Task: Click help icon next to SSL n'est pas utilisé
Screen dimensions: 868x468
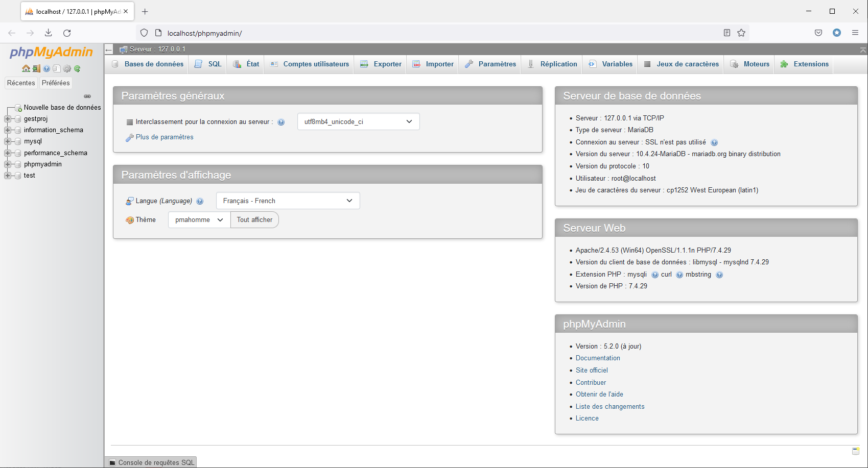Action: [x=714, y=142]
